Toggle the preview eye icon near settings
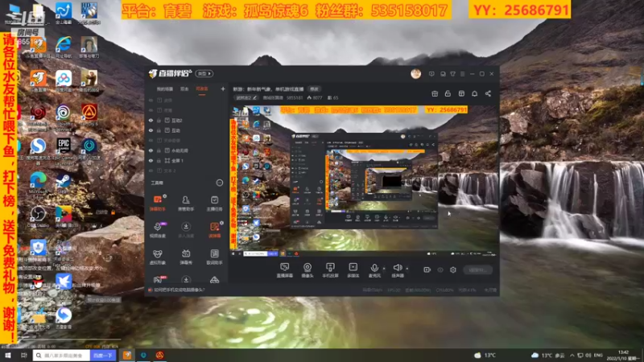 [440, 269]
